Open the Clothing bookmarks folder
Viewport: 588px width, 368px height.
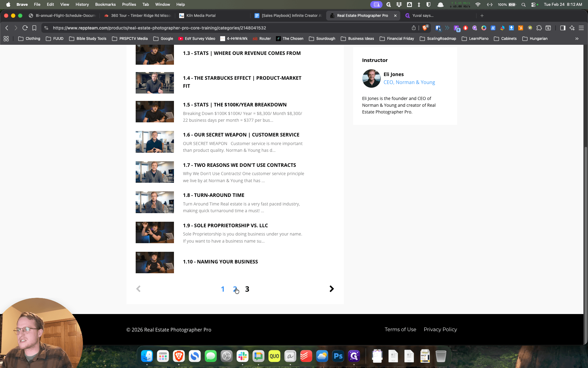click(x=29, y=39)
